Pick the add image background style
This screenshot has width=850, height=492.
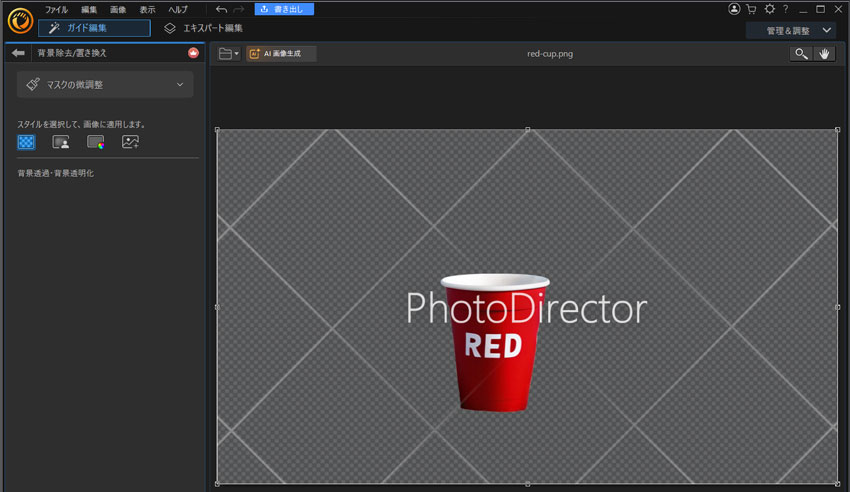[130, 142]
